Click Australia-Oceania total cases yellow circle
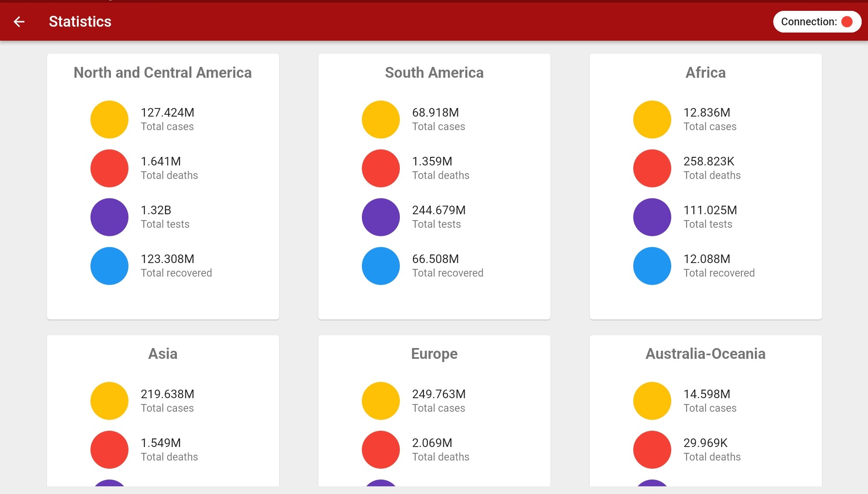This screenshot has width=868, height=494. click(x=652, y=401)
